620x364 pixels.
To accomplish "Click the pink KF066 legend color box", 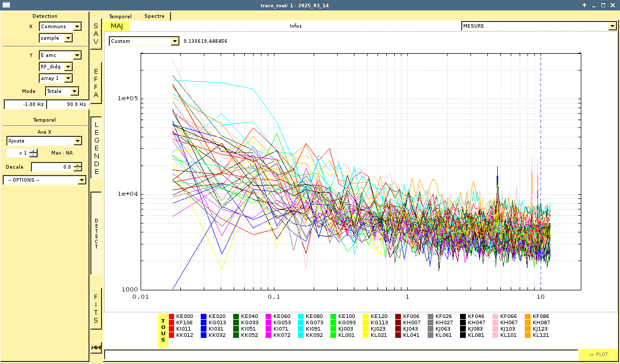I will click(496, 316).
